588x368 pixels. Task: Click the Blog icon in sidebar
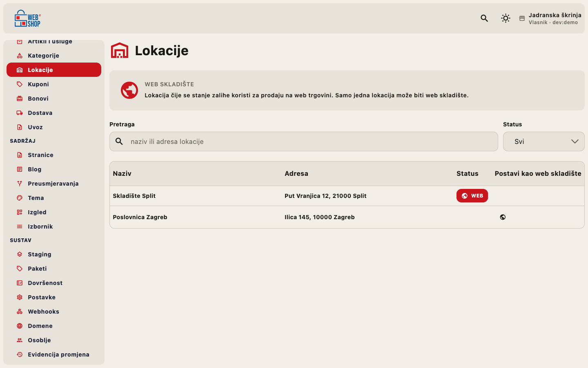[20, 169]
